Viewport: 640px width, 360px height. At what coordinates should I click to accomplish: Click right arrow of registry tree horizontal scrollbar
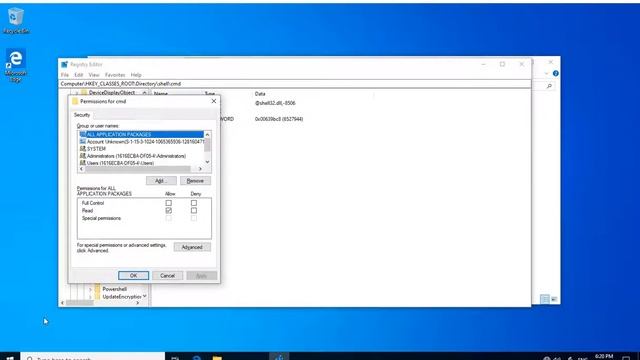pyautogui.click(x=138, y=303)
